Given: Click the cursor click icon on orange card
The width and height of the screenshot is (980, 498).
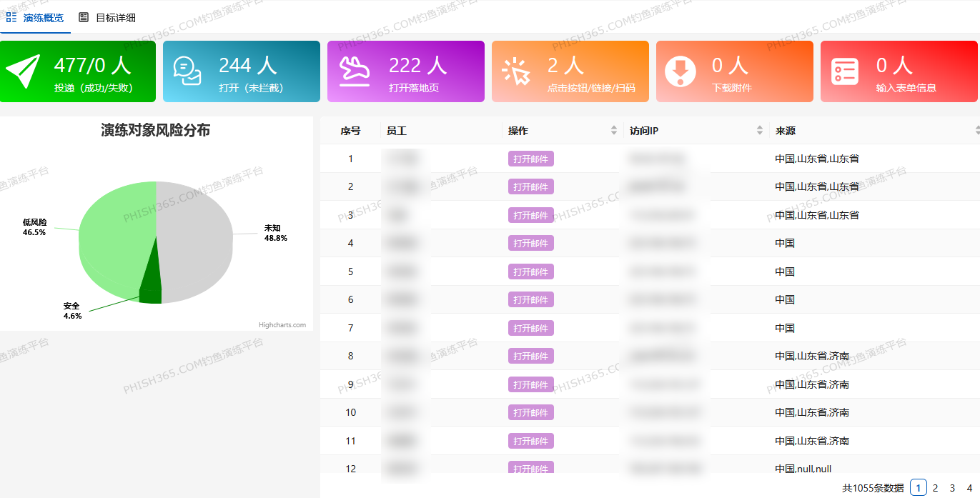Looking at the screenshot, I should [x=516, y=71].
